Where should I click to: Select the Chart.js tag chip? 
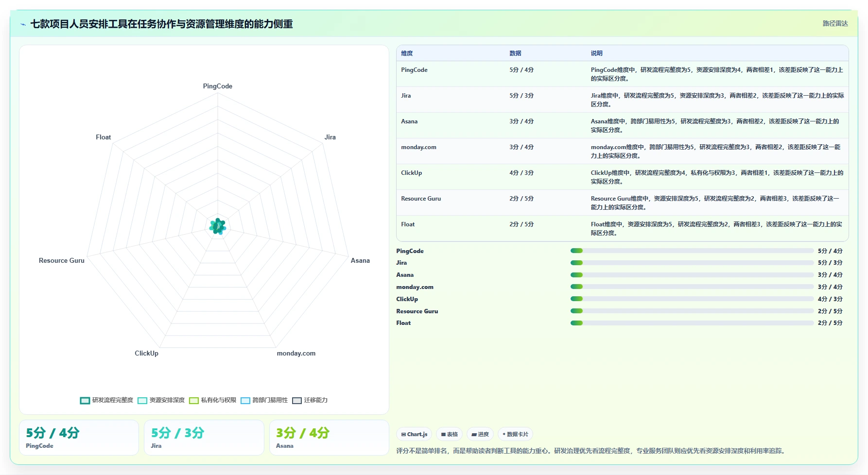pos(414,434)
